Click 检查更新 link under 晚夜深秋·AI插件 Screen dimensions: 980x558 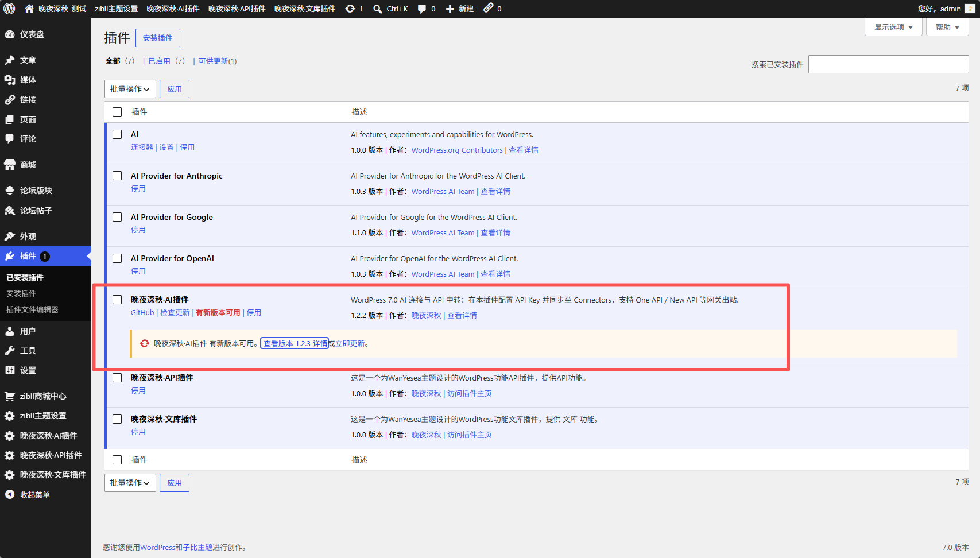pyautogui.click(x=175, y=312)
